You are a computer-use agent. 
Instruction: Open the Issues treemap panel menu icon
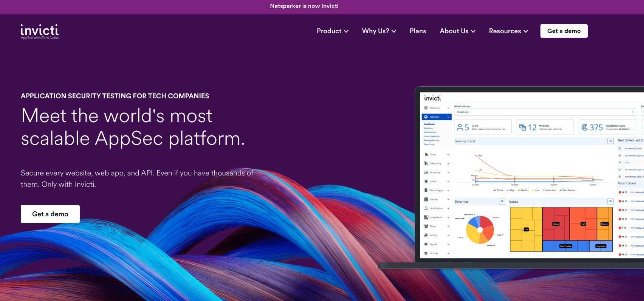pyautogui.click(x=610, y=202)
